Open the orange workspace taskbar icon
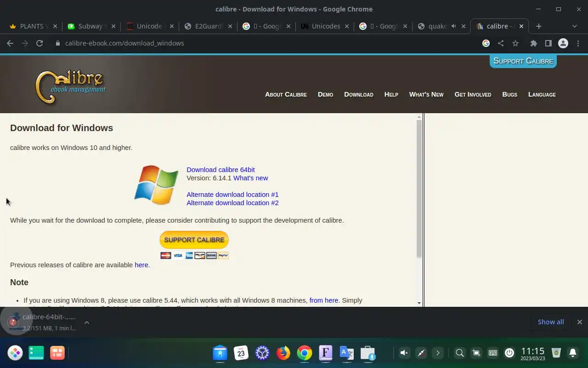 click(57, 353)
